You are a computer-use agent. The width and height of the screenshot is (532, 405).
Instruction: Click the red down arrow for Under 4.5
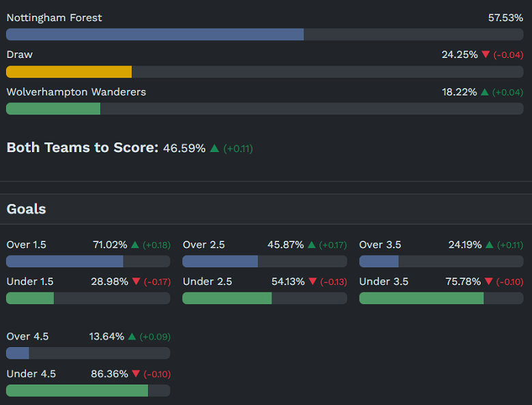click(x=136, y=374)
